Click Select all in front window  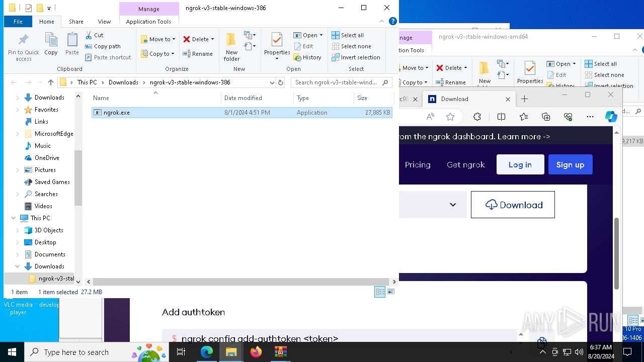point(348,35)
